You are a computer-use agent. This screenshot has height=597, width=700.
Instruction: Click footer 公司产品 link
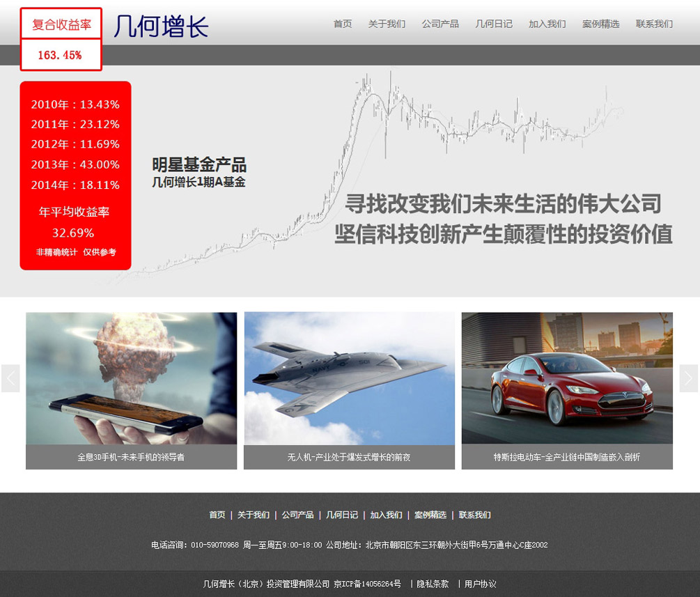coord(298,515)
